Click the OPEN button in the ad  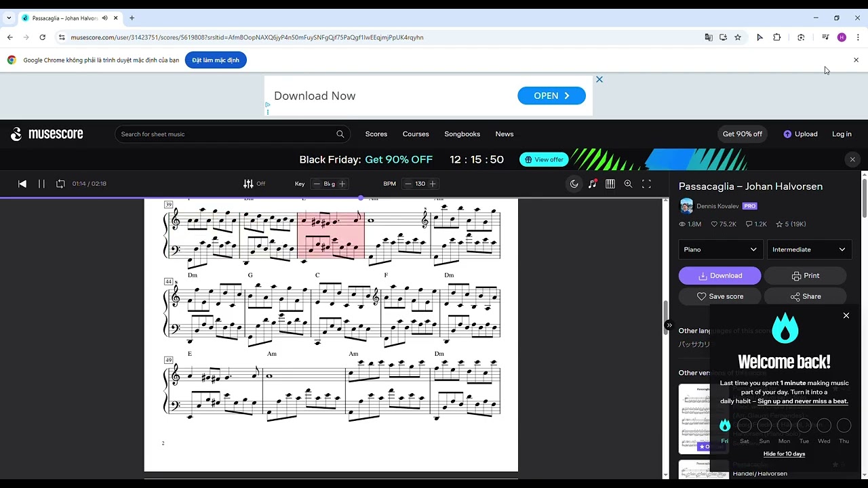point(551,96)
